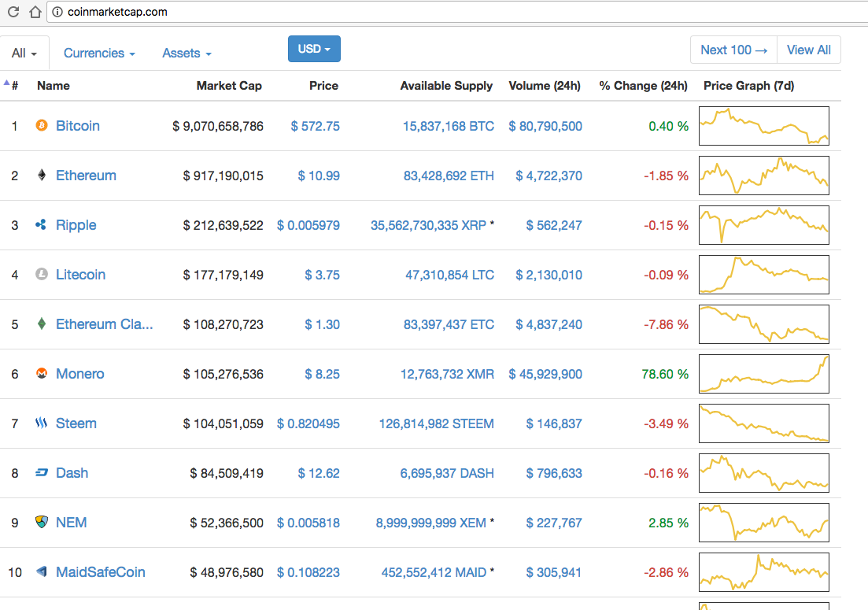Screen dimensions: 868x610
Task: Click Steem's price $ 0.820495
Action: [x=308, y=424]
